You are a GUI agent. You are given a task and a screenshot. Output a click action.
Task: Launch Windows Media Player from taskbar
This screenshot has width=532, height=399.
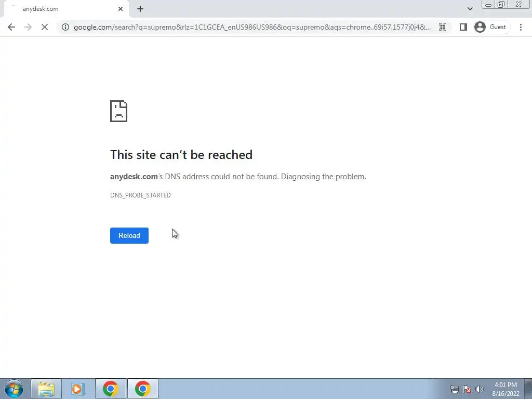(x=78, y=389)
